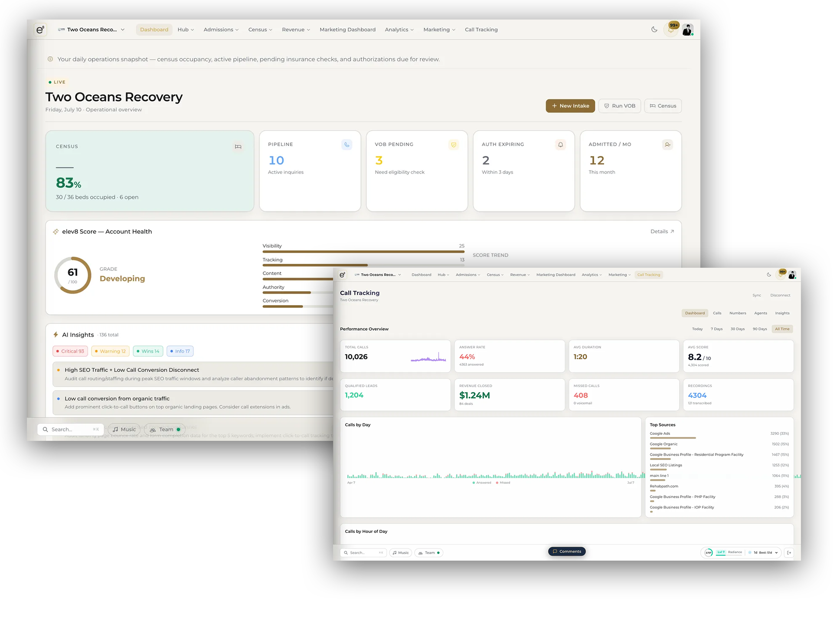Image resolution: width=840 pixels, height=624 pixels.
Task: Open the High SEO Traffic + Low Call Conversion insight
Action: (x=193, y=374)
